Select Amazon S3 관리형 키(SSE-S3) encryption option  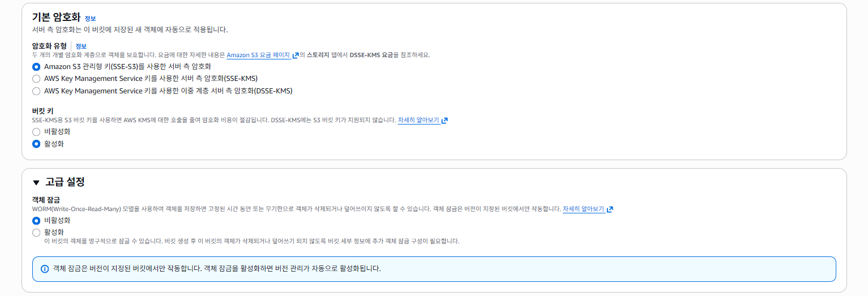point(36,67)
